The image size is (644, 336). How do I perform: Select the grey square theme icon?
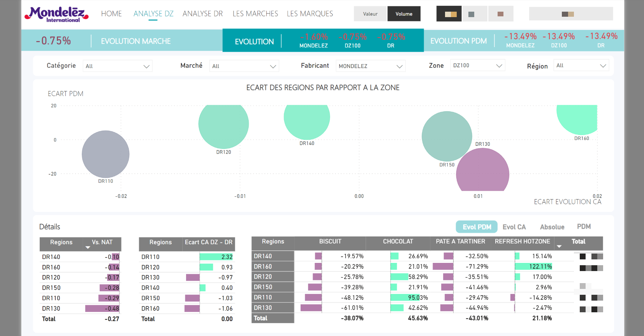pos(471,14)
